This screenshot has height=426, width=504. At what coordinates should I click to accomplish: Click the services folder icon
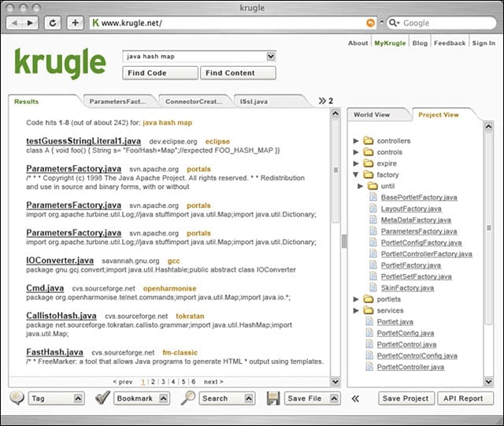pos(368,310)
